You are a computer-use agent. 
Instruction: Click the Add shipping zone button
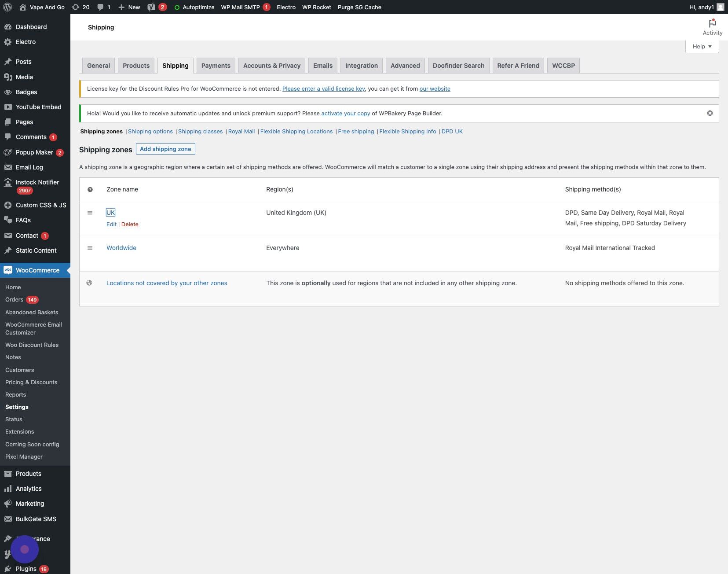point(165,149)
